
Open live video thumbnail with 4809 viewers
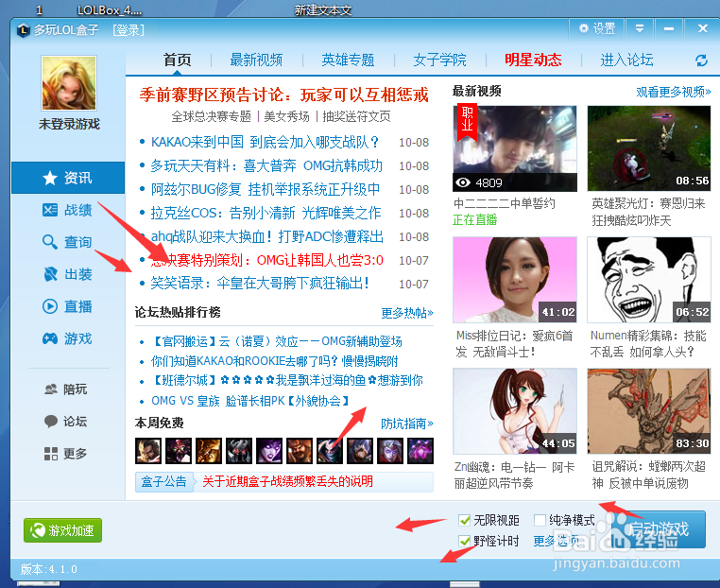[515, 148]
